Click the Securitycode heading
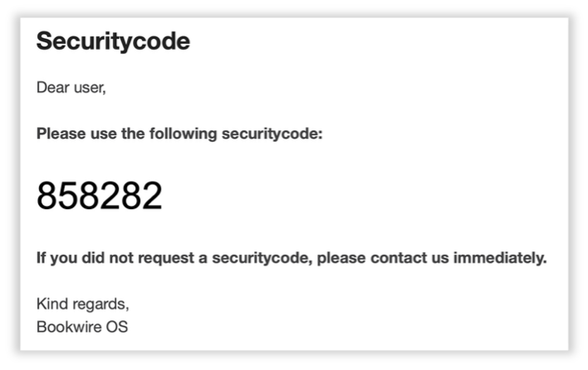Viewport: 588px width, 370px height. (113, 42)
